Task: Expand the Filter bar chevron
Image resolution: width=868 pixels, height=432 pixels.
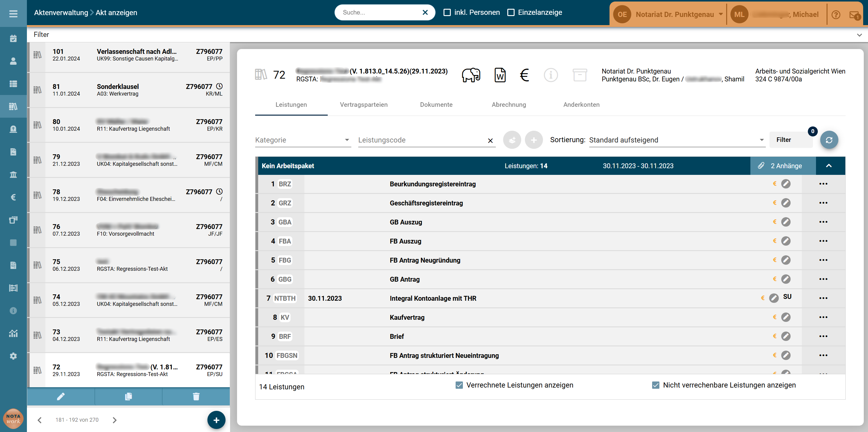Action: pos(859,35)
